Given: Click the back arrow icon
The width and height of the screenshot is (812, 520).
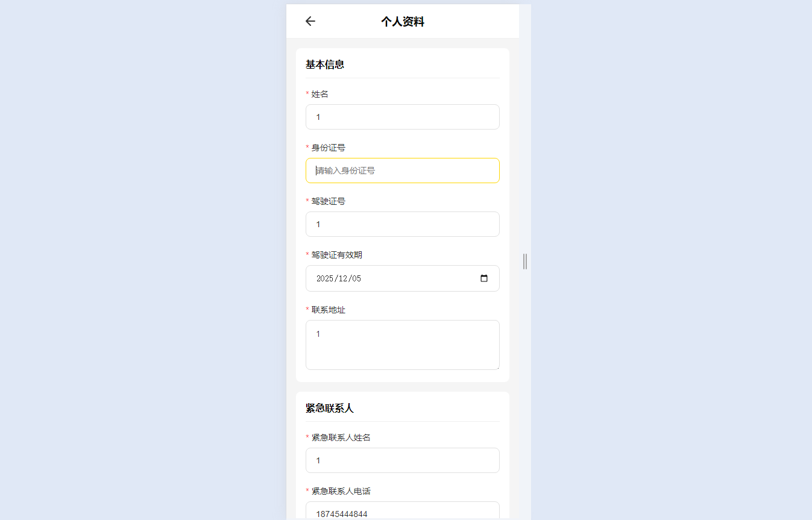Looking at the screenshot, I should pos(310,21).
